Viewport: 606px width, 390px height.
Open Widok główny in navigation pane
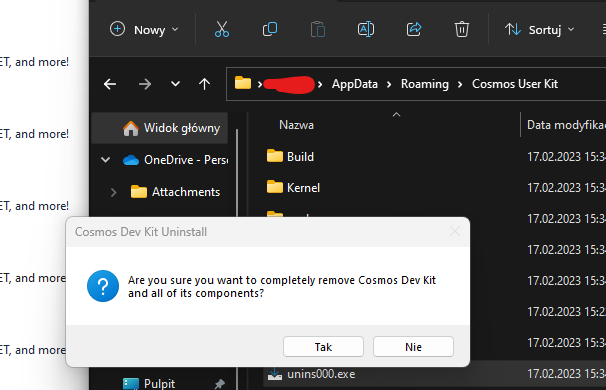click(x=160, y=128)
